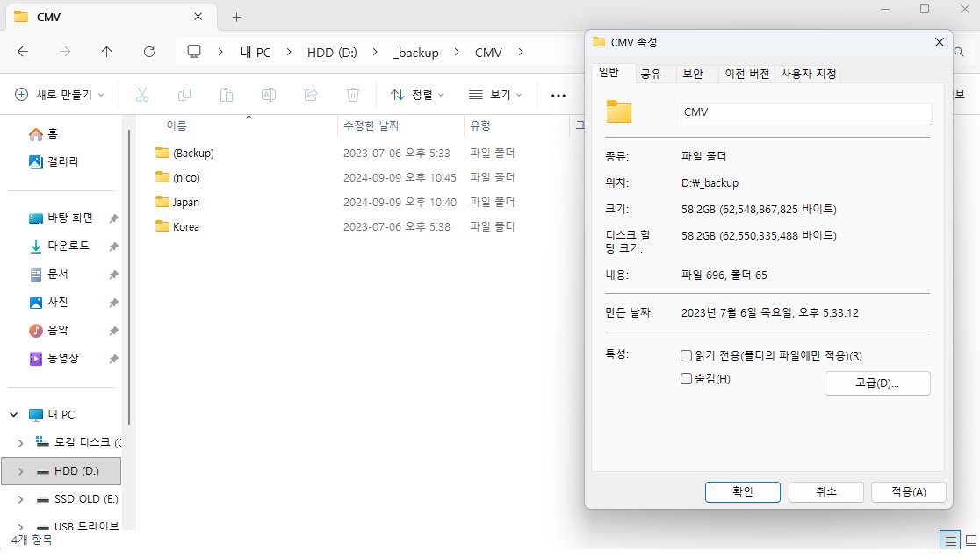Select the (nico) folder
The height and width of the screenshot is (558, 980).
point(186,177)
